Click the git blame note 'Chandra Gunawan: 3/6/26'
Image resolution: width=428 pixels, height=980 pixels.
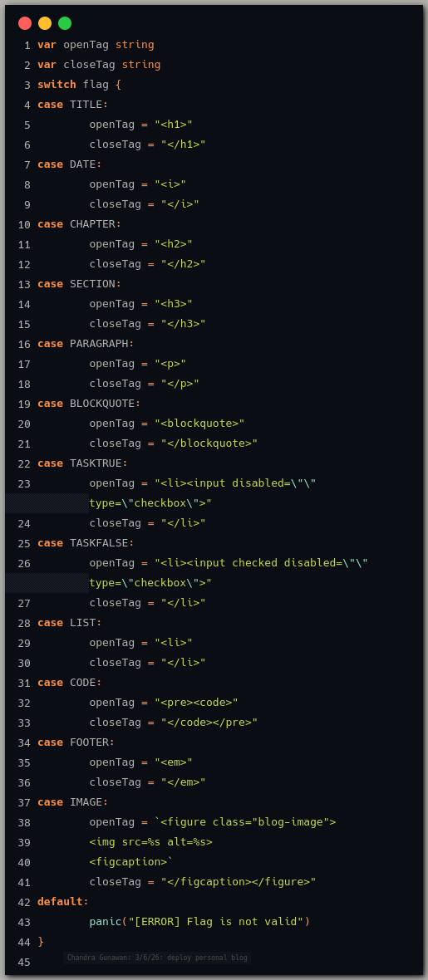[158, 958]
